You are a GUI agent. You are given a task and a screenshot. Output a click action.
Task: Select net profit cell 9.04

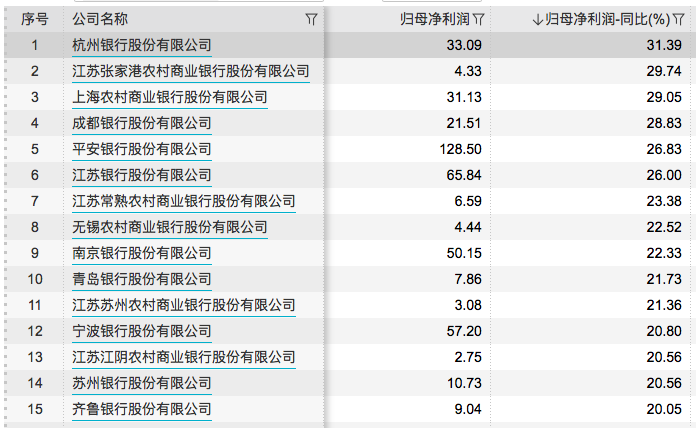click(468, 409)
